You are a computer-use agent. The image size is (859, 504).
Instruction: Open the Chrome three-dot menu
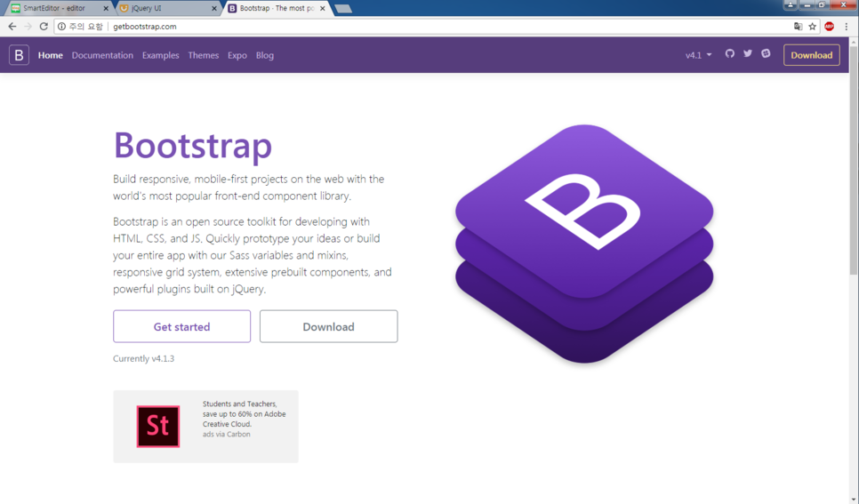(847, 27)
